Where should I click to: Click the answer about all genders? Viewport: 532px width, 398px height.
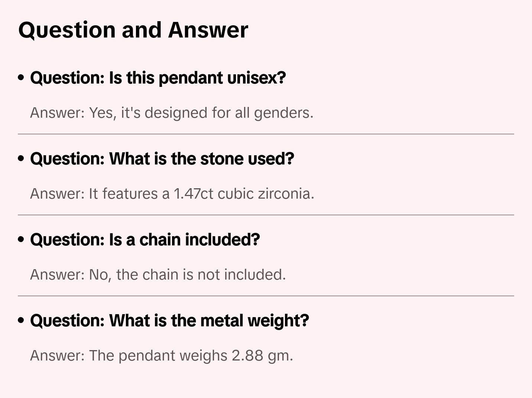pyautogui.click(x=172, y=113)
